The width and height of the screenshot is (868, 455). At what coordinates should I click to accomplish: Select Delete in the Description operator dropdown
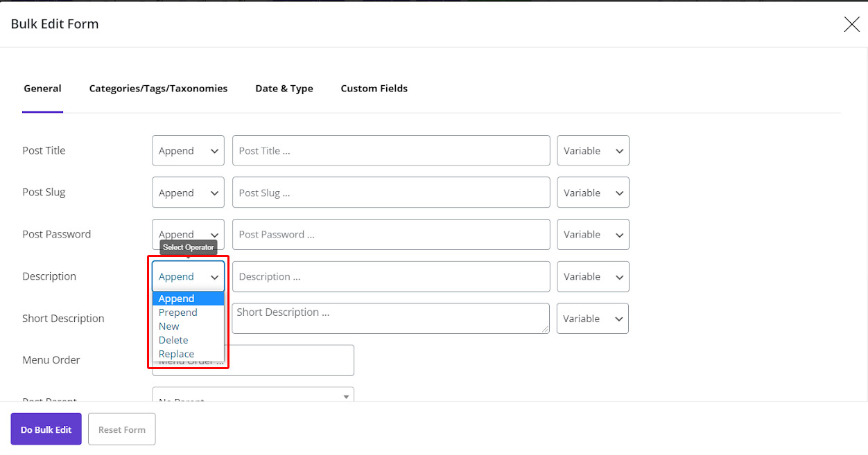point(173,339)
